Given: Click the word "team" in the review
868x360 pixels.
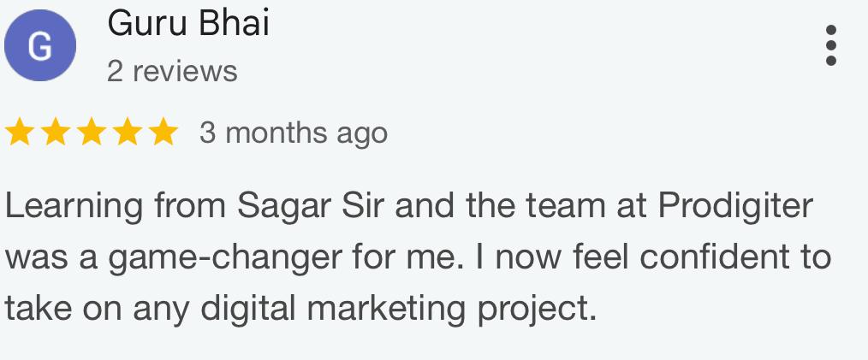Looking at the screenshot, I should 550,207.
